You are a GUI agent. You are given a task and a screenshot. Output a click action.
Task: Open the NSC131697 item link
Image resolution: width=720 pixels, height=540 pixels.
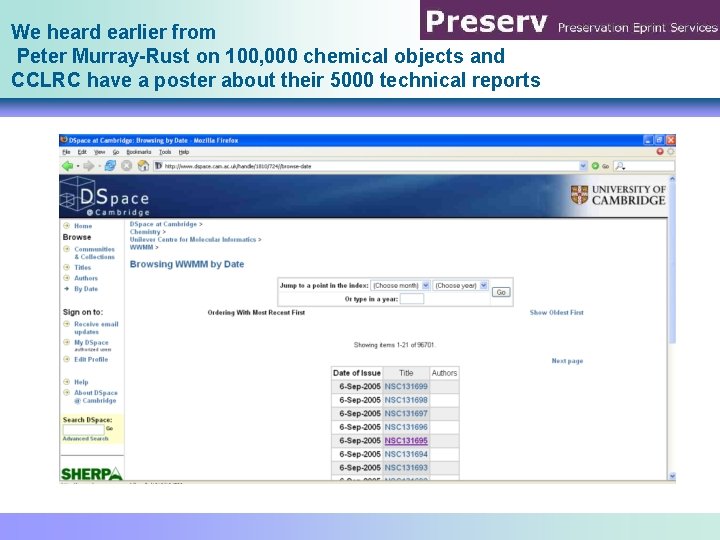[x=406, y=414]
